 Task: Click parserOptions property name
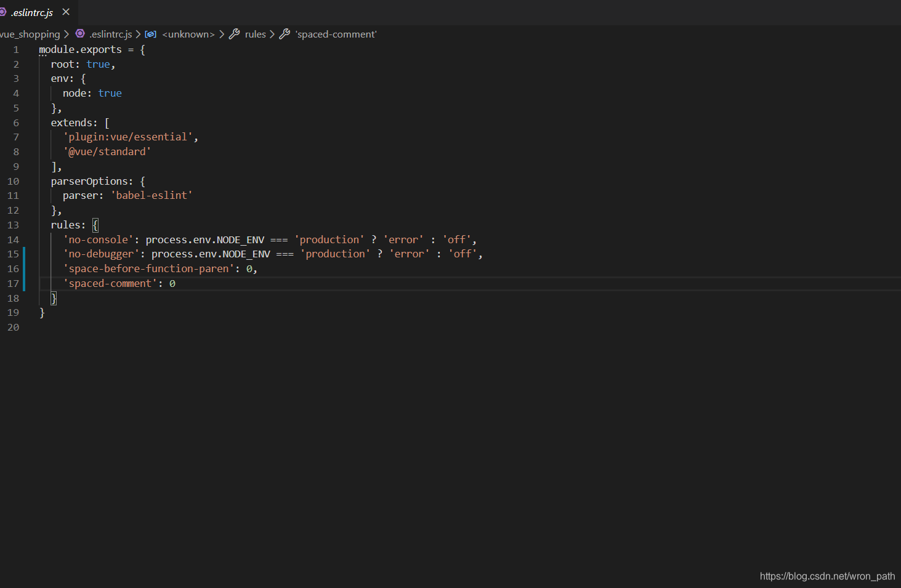pyautogui.click(x=89, y=181)
